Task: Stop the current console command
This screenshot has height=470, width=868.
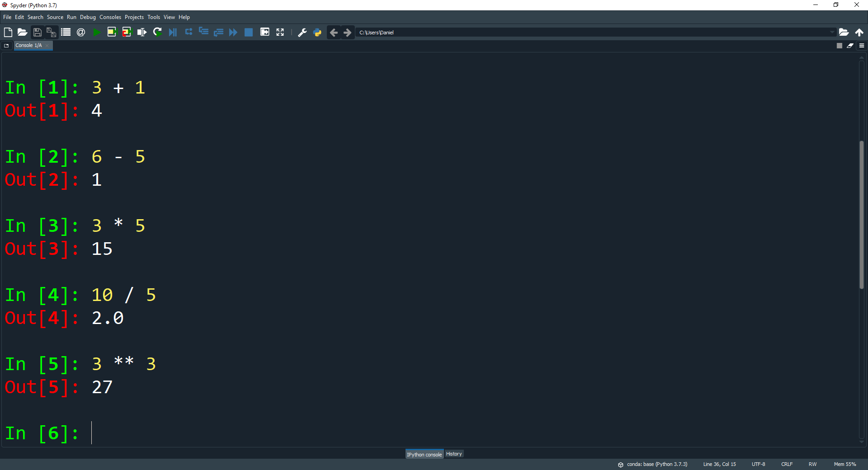Action: coord(840,46)
